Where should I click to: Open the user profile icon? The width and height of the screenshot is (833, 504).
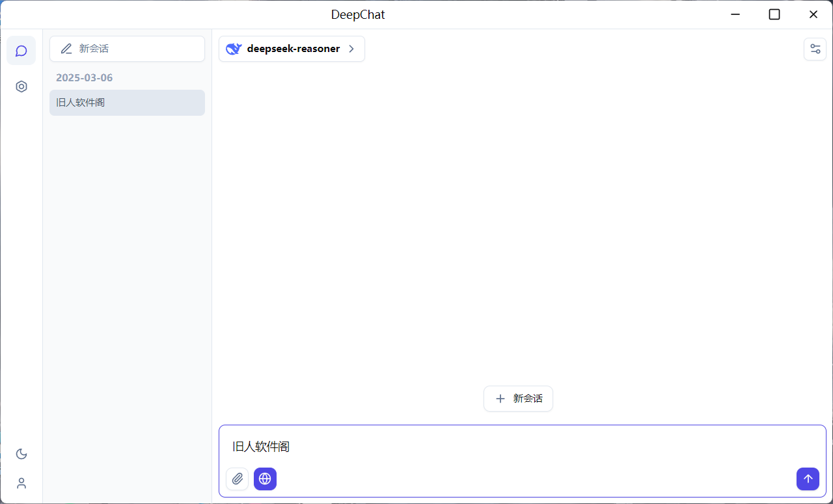(21, 483)
